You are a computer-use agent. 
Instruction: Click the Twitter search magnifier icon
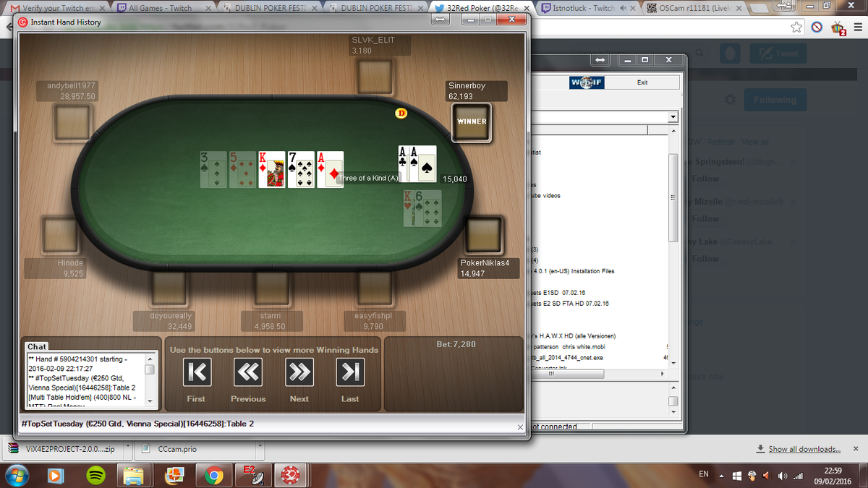coord(699,53)
